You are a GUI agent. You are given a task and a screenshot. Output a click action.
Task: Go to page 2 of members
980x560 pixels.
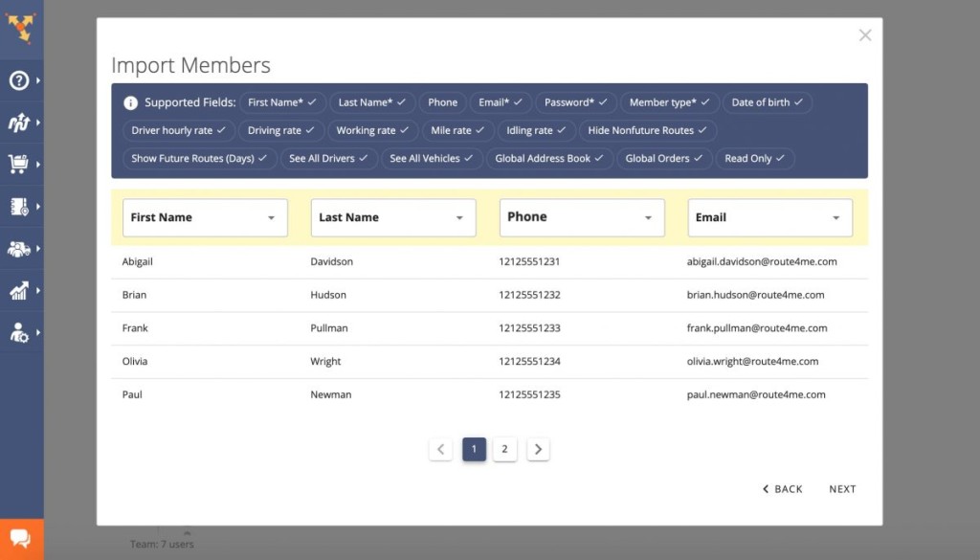pyautogui.click(x=504, y=449)
